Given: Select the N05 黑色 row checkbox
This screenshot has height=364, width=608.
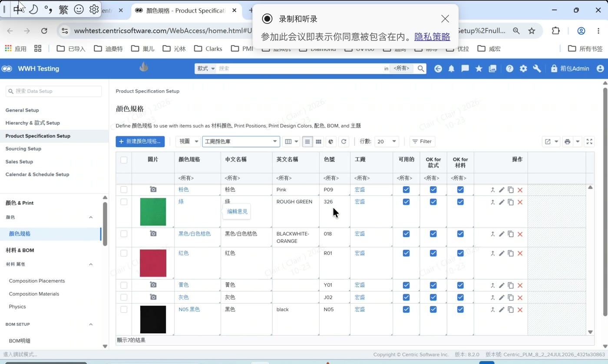Looking at the screenshot, I should [124, 309].
